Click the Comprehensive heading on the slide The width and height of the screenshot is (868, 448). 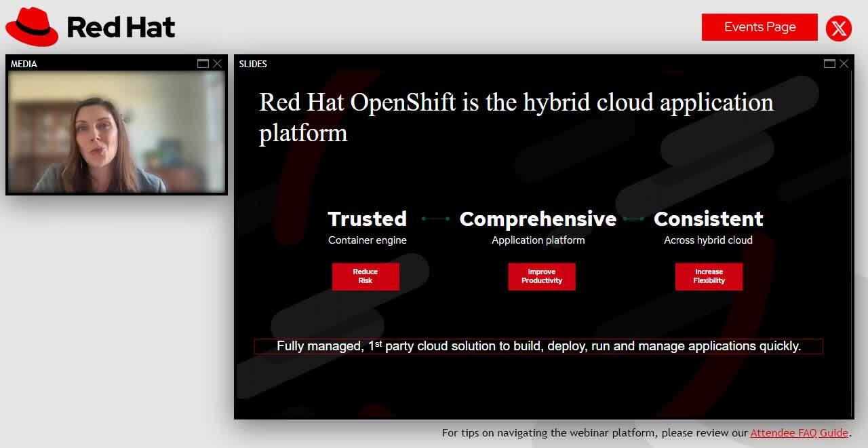[538, 219]
